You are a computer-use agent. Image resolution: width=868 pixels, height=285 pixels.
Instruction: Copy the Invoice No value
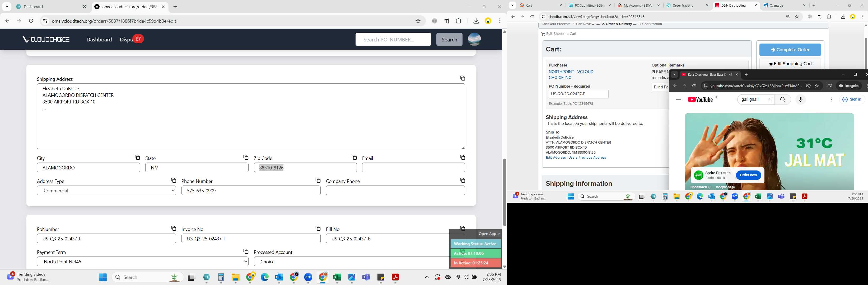[318, 229]
